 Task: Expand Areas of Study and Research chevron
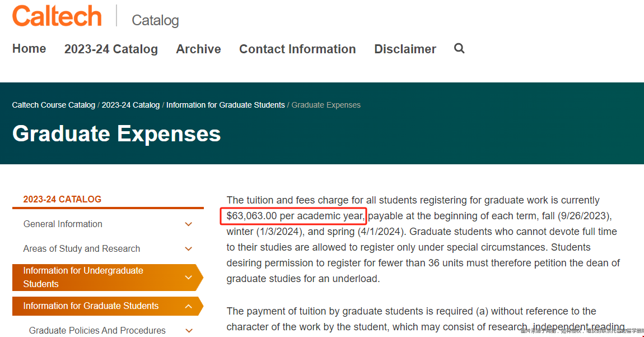189,249
